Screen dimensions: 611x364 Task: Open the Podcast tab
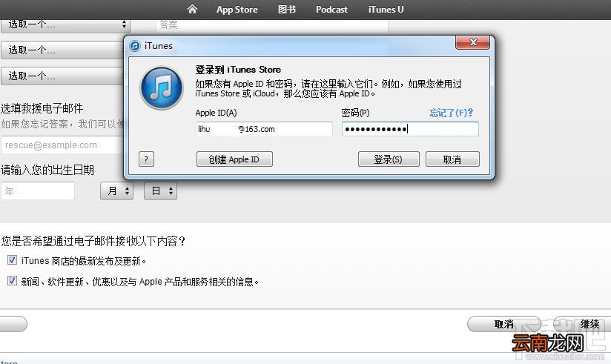click(331, 10)
